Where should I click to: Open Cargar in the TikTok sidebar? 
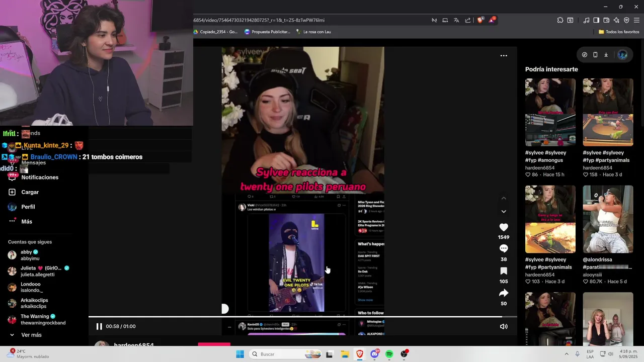tap(24, 192)
